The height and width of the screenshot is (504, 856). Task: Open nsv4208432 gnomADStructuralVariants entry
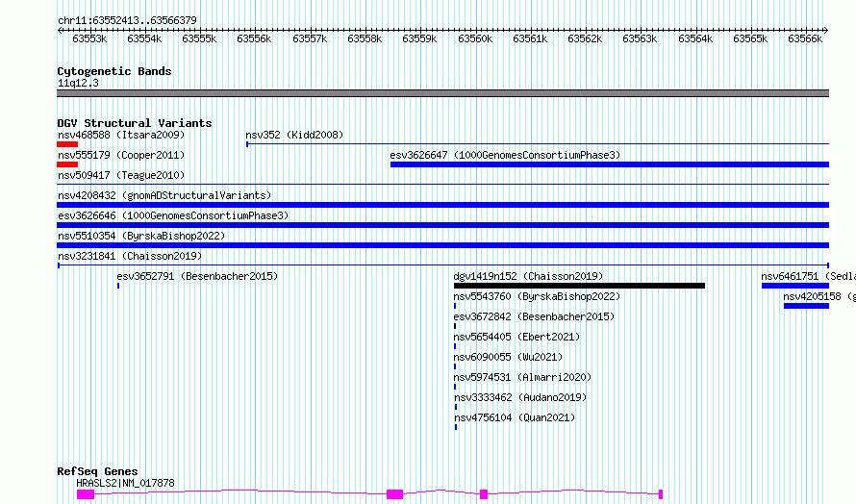(x=164, y=195)
